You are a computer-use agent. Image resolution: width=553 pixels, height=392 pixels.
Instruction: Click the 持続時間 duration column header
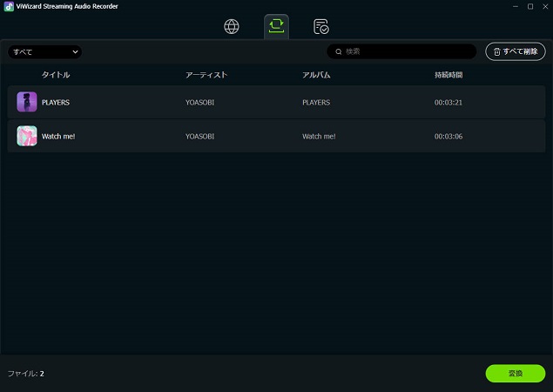[448, 75]
